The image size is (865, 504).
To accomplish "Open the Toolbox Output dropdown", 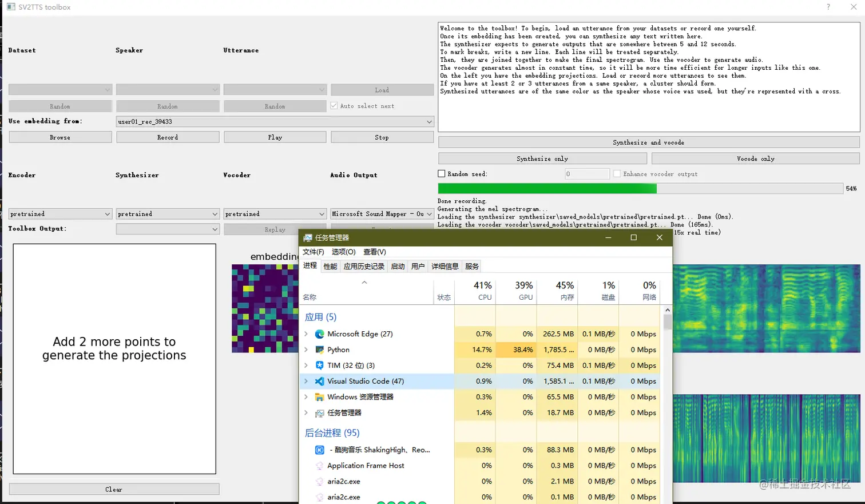I will 168,229.
